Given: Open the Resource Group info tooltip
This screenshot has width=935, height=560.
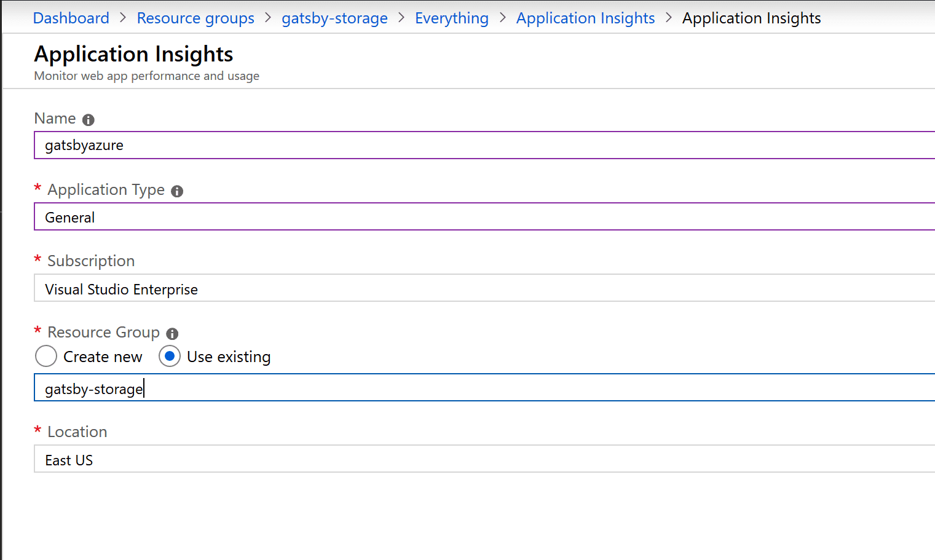Looking at the screenshot, I should (172, 333).
